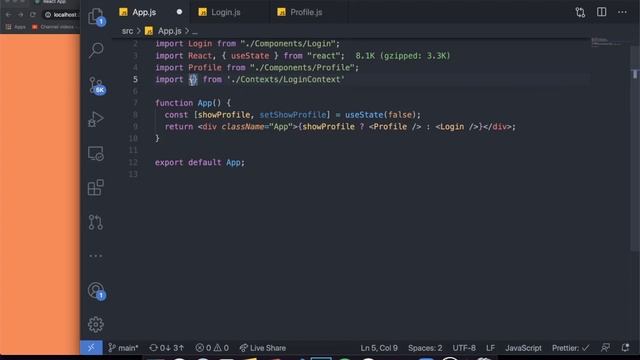This screenshot has width=640, height=360.
Task: Open the Extensions view
Action: tap(96, 188)
